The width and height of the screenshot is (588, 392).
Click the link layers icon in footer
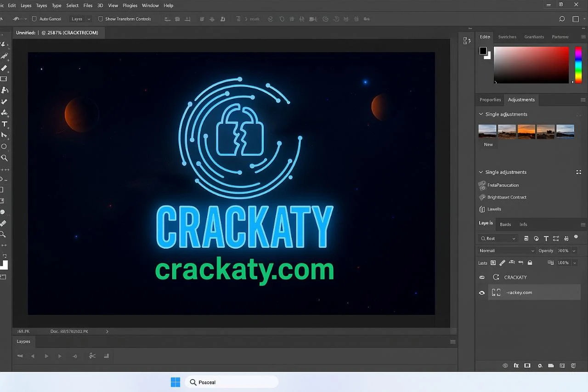tap(505, 366)
